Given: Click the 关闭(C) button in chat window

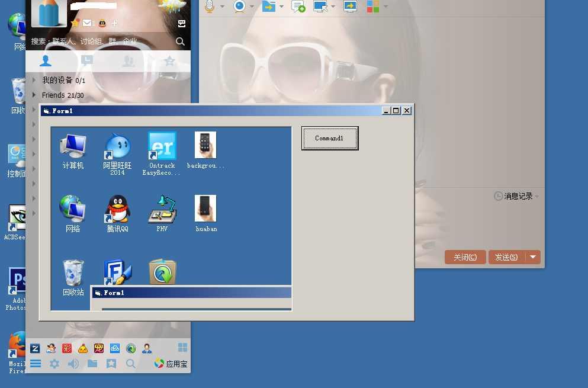Looking at the screenshot, I should [465, 257].
